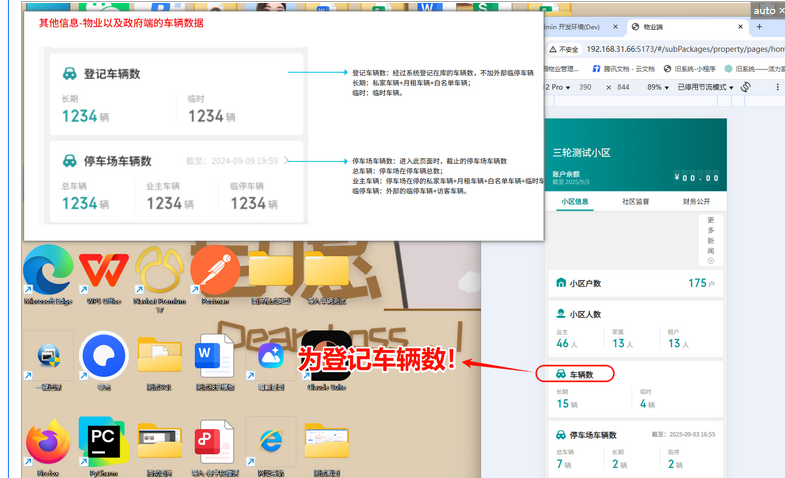Close the 开发环境(Dev) browser tab
785x478 pixels.
coord(615,27)
